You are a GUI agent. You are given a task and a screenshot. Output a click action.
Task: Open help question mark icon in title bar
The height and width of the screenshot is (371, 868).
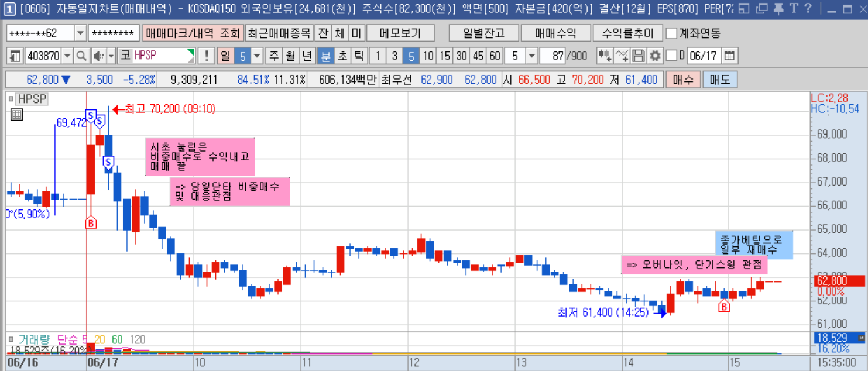coord(808,8)
